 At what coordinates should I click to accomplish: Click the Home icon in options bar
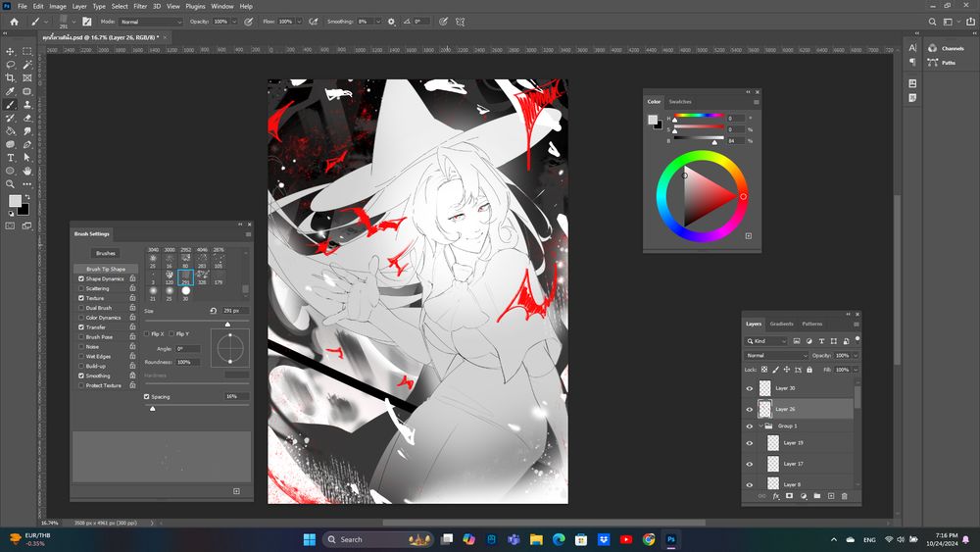(x=14, y=22)
